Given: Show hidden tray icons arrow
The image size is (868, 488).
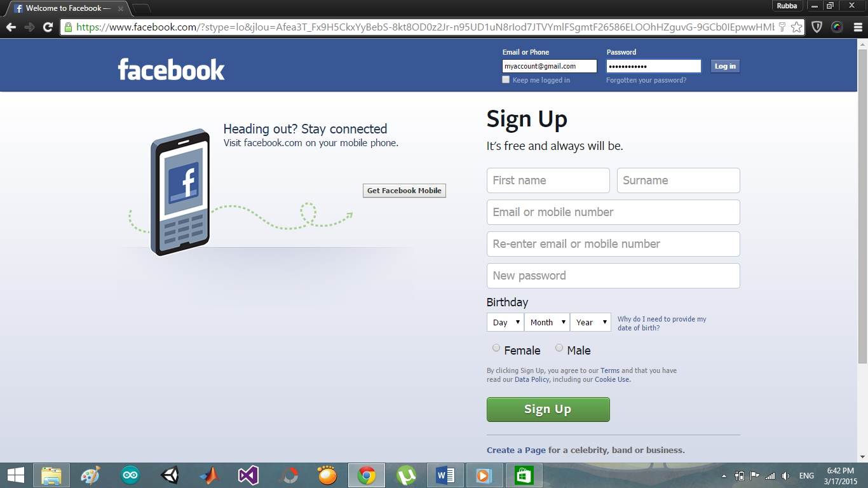Looking at the screenshot, I should (724, 476).
